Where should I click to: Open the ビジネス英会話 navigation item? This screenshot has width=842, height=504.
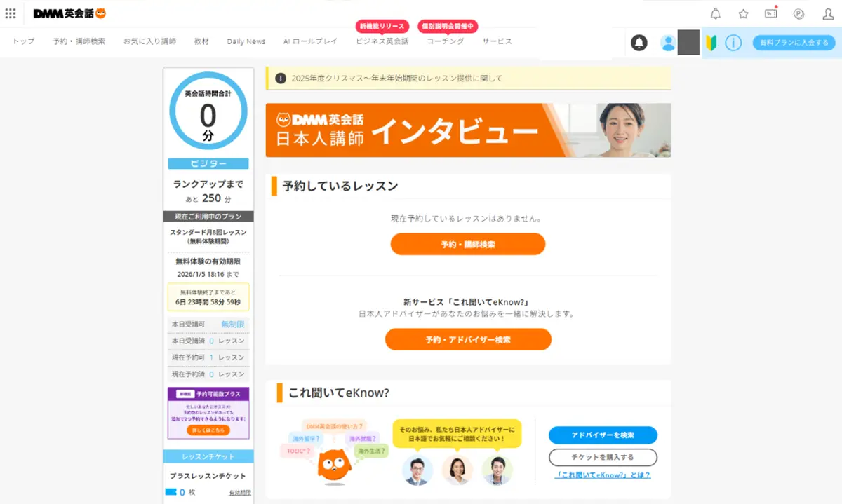[x=382, y=41]
